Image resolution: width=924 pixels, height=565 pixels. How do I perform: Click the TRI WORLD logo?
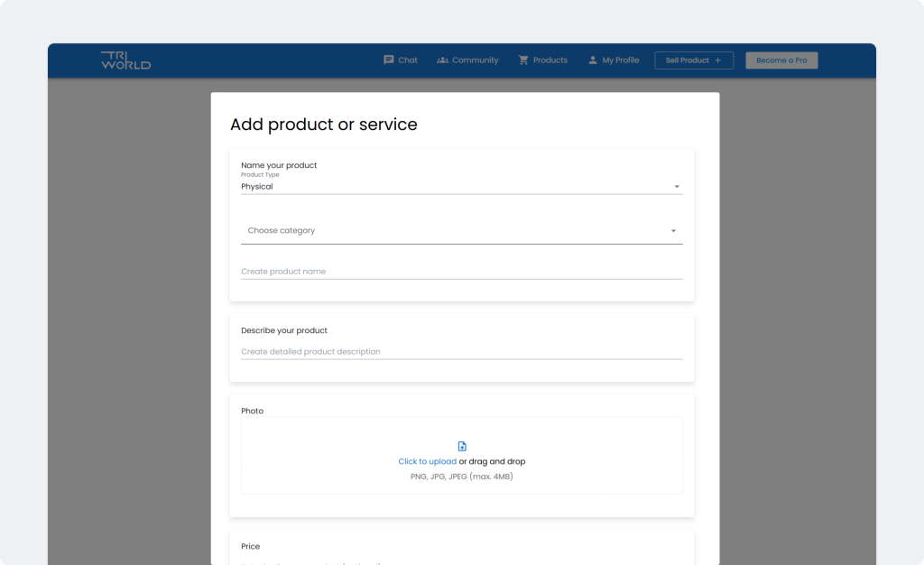tap(125, 60)
